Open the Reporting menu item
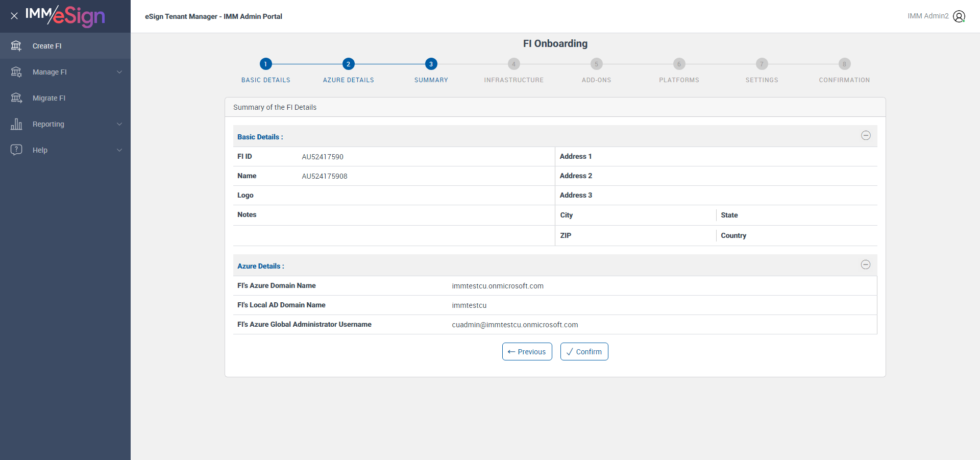This screenshot has height=460, width=980. point(65,124)
